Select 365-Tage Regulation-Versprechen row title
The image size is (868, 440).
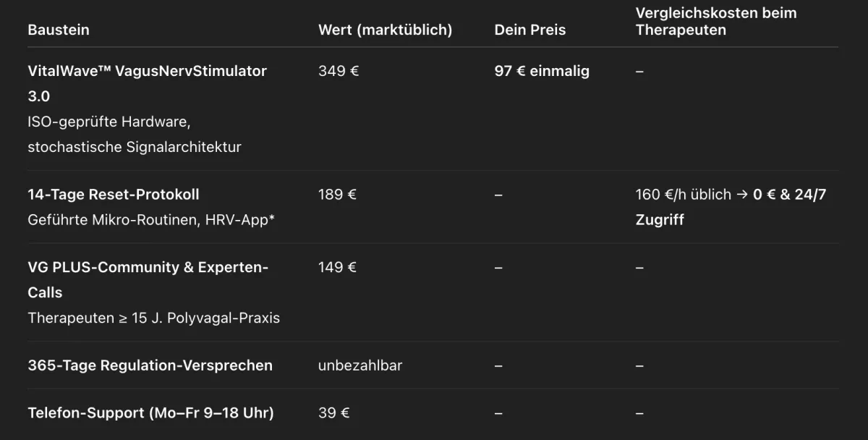point(150,365)
